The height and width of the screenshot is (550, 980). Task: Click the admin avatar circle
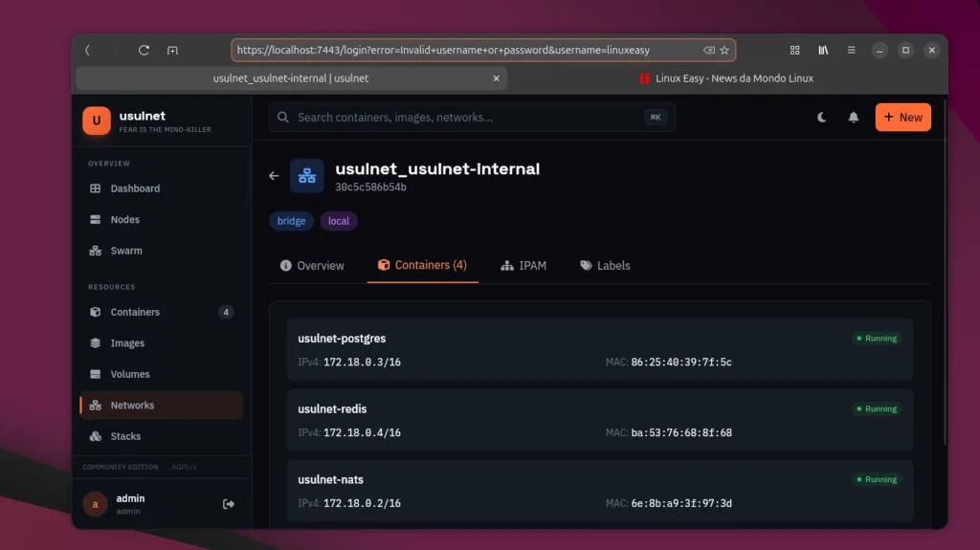[95, 504]
